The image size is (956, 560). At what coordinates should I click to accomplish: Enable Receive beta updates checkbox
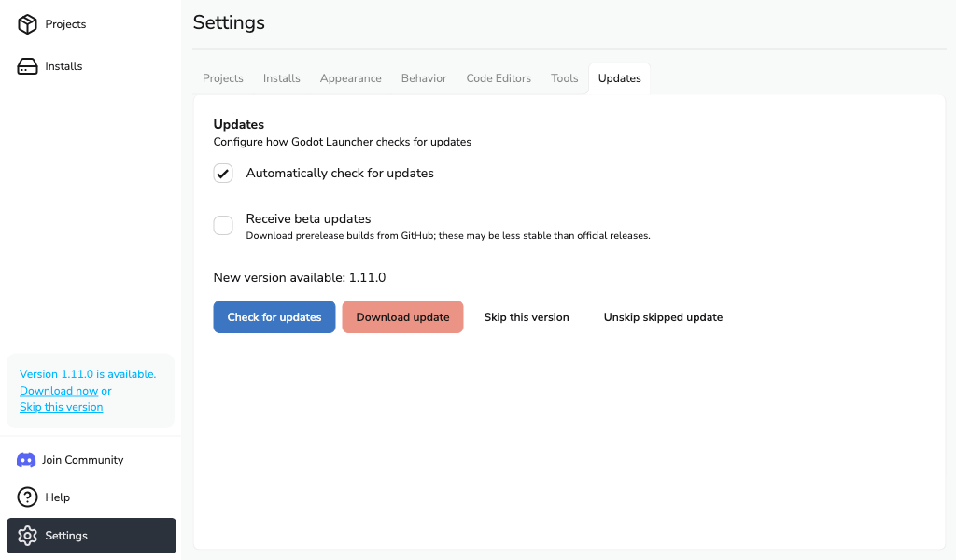click(223, 226)
